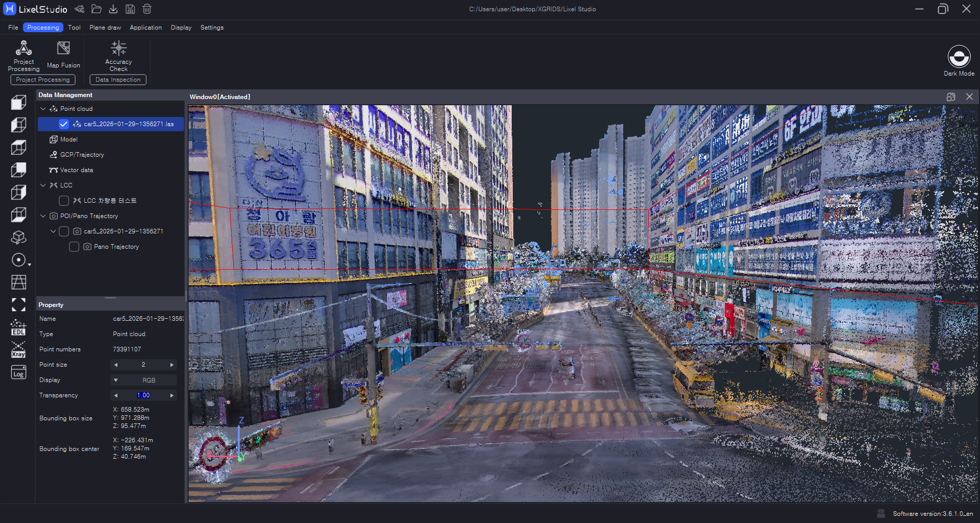Decrease Point size with left arrow

(x=116, y=365)
